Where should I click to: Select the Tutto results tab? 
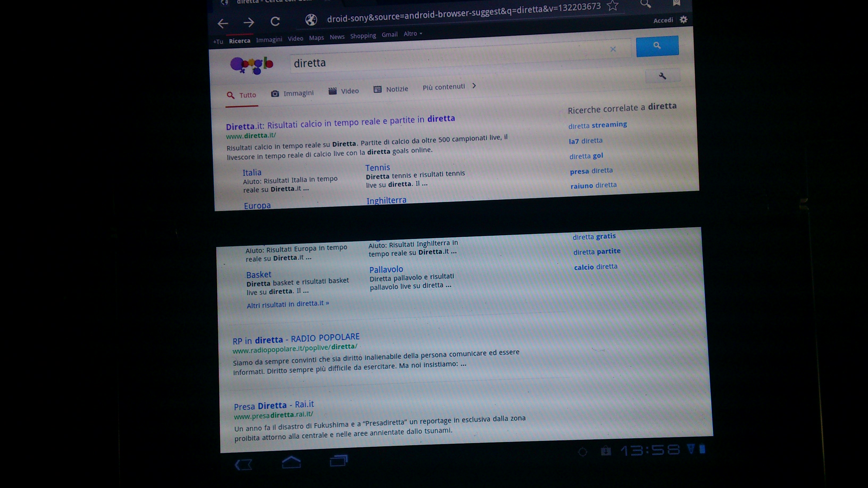pyautogui.click(x=241, y=95)
